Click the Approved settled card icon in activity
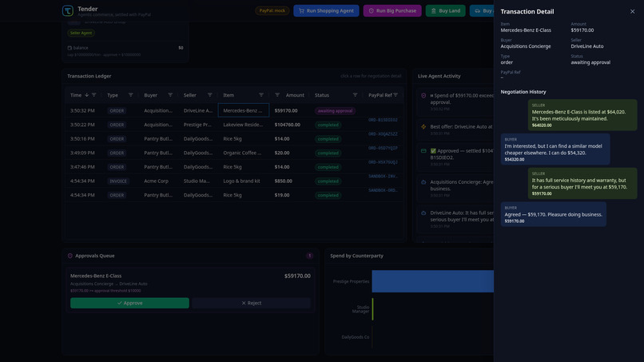The image size is (644, 362). [x=423, y=151]
